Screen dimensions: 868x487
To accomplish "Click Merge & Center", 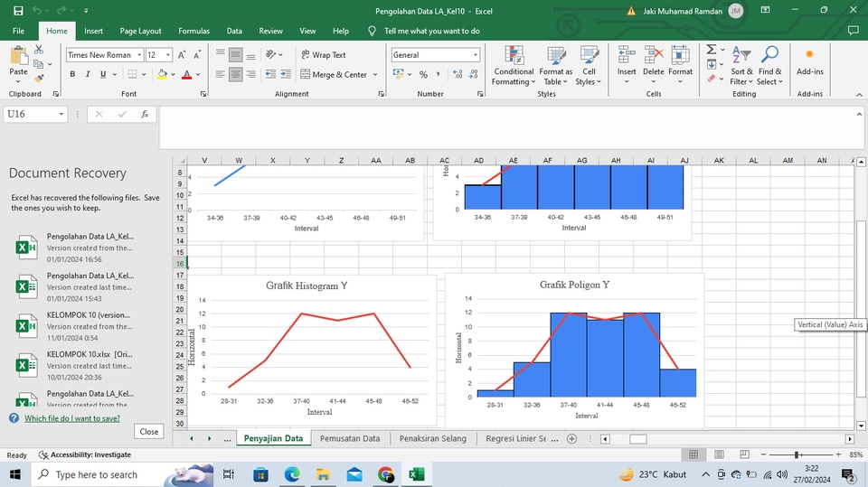I will click(x=334, y=74).
